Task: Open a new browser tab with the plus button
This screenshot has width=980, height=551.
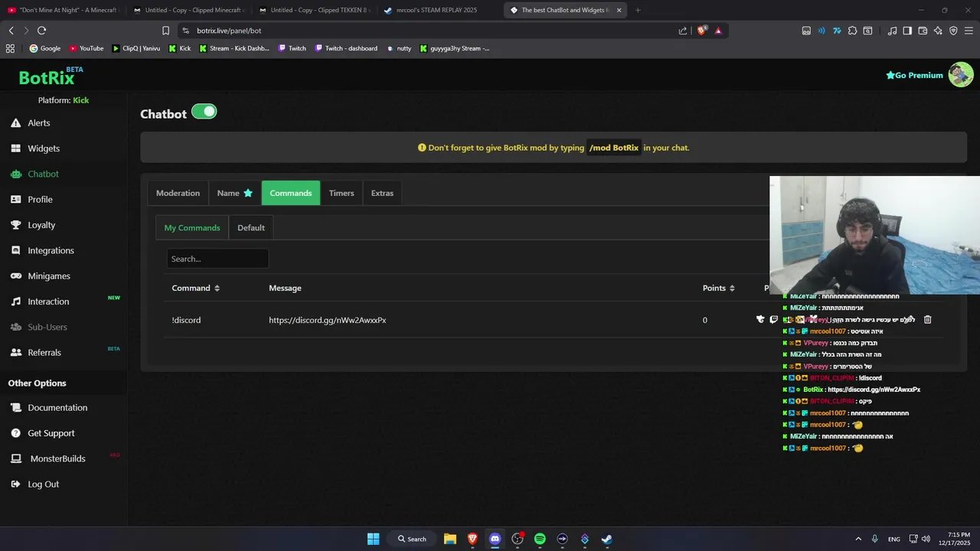Action: click(638, 10)
